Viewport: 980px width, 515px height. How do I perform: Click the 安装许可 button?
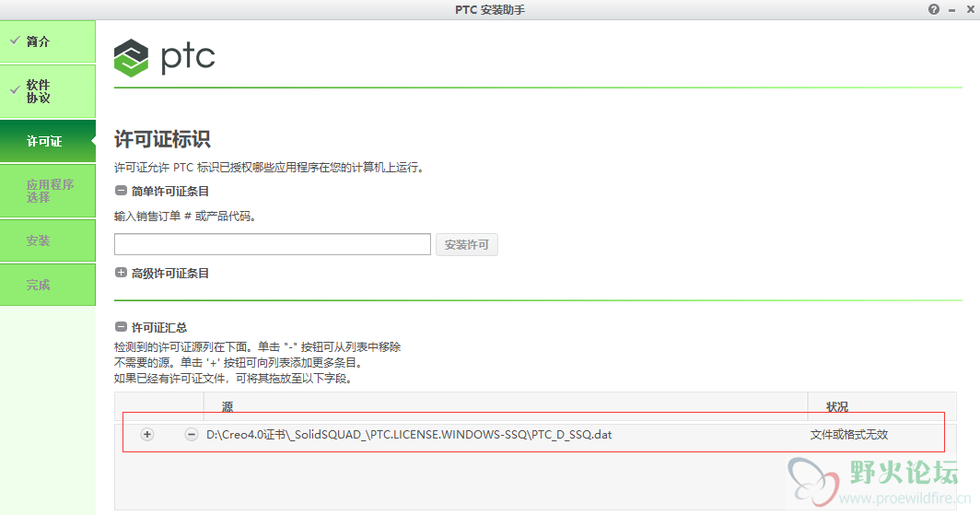click(x=467, y=244)
